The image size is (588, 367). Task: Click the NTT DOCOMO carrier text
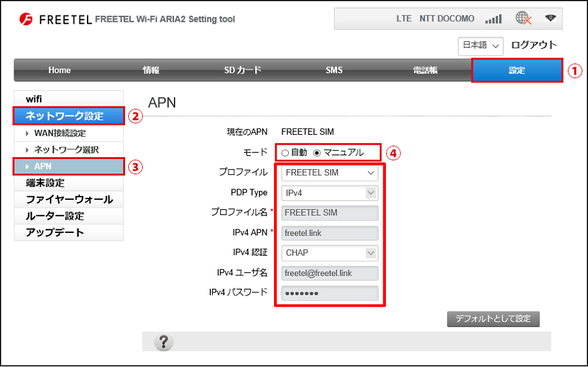pyautogui.click(x=447, y=19)
